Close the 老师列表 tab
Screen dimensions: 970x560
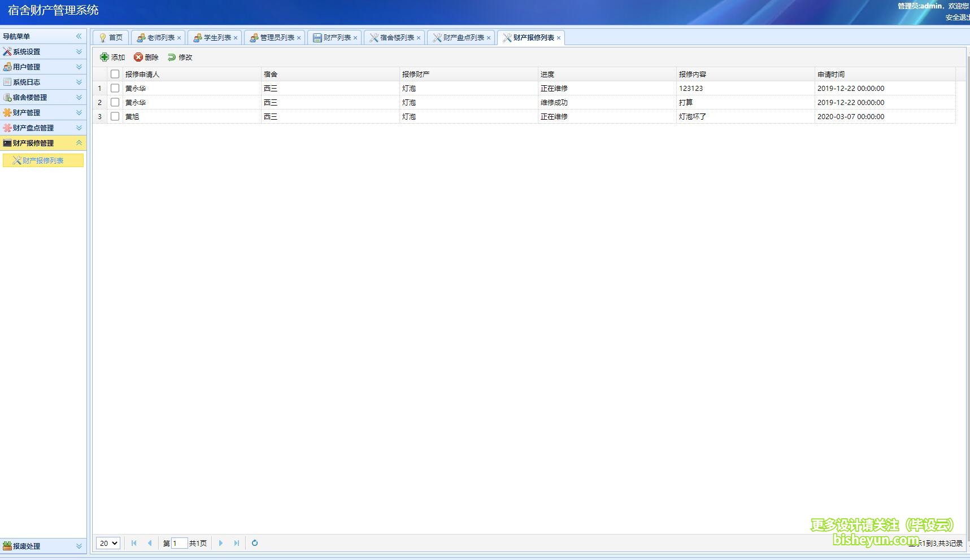pos(179,38)
